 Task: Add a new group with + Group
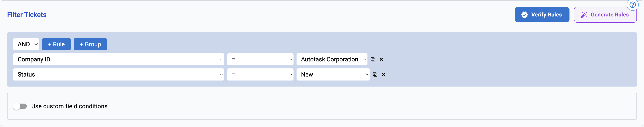pyautogui.click(x=90, y=44)
